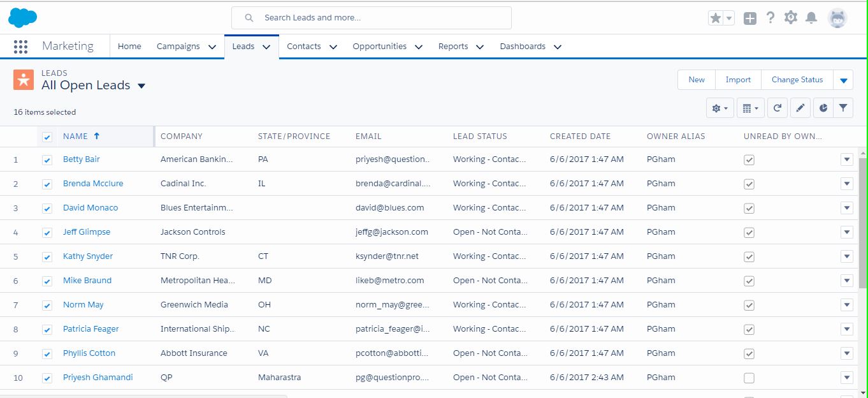This screenshot has height=398, width=868.
Task: Expand the Leads tab dropdown chevron
Action: (x=266, y=47)
